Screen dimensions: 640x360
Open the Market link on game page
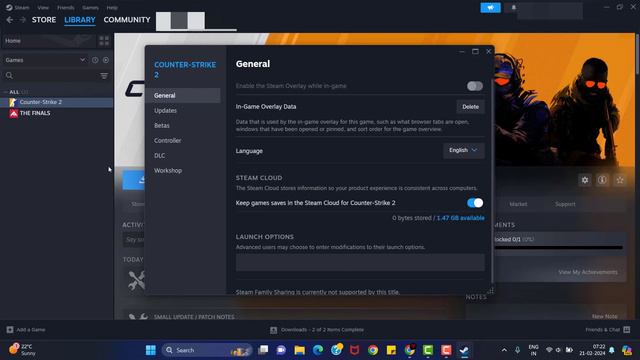(x=518, y=204)
